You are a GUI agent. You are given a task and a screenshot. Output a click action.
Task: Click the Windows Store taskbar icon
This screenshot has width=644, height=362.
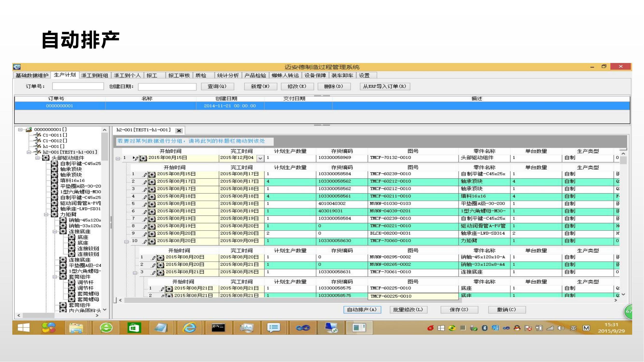point(134,328)
